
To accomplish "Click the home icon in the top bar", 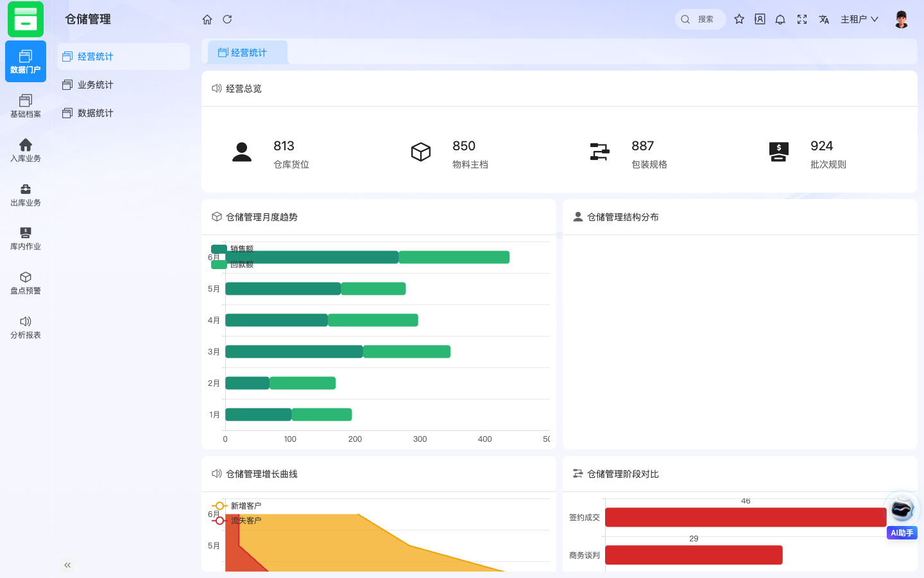I will point(207,19).
